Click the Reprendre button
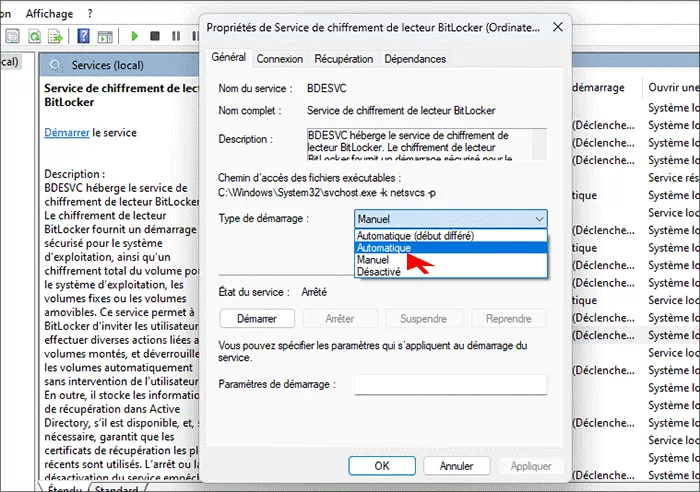 508,318
